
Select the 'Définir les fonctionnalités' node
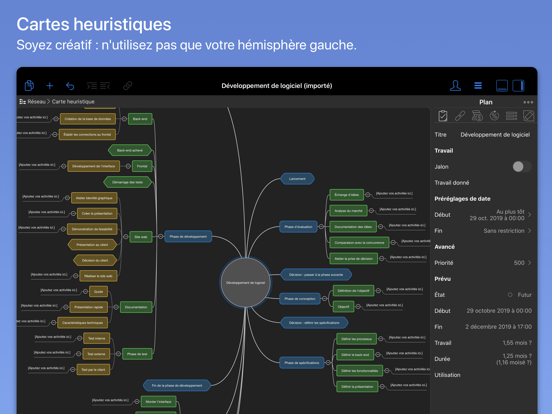coord(359,371)
